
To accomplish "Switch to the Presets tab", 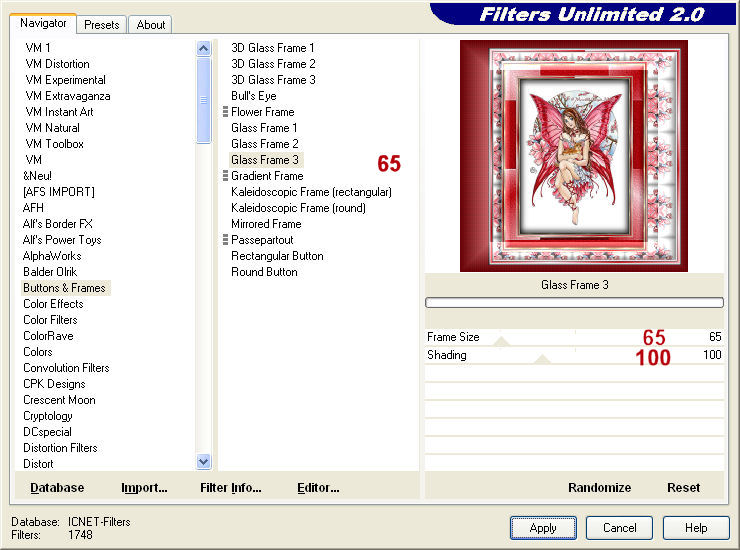I will 101,25.
